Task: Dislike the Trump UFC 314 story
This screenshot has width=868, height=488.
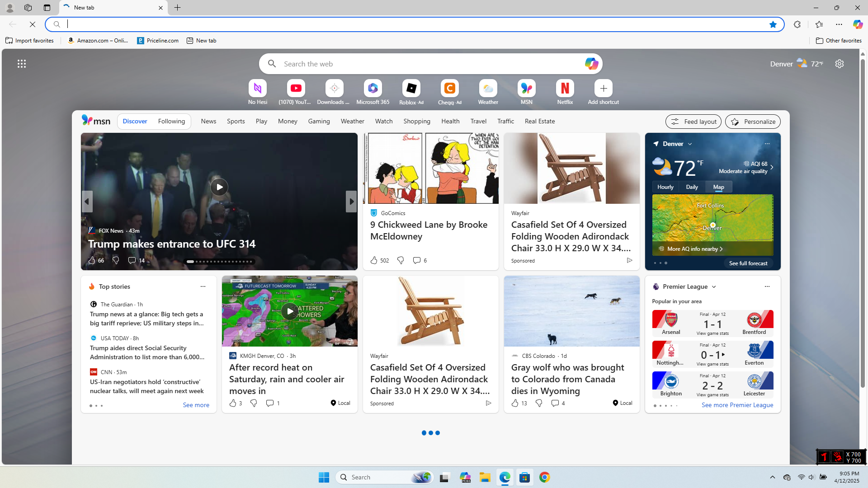Action: [x=116, y=260]
